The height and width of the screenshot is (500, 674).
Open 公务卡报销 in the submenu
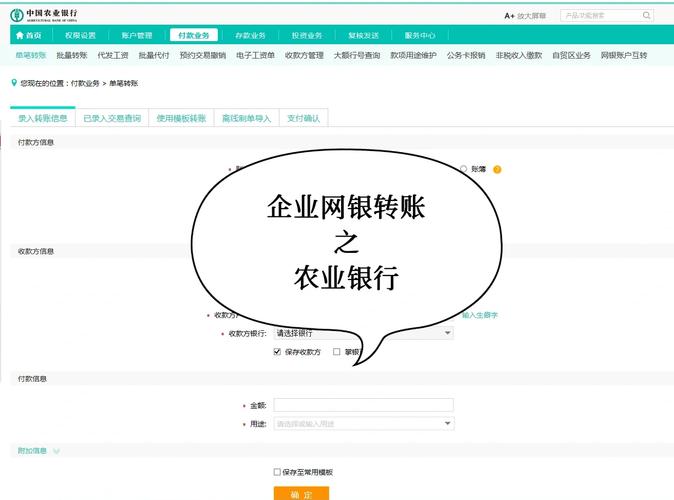click(x=466, y=55)
